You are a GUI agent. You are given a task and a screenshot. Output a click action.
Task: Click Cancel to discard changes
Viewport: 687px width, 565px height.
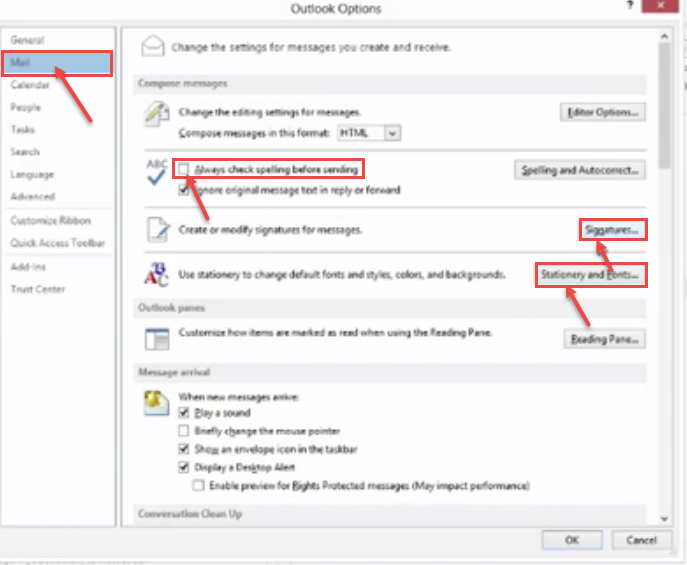pos(641,540)
